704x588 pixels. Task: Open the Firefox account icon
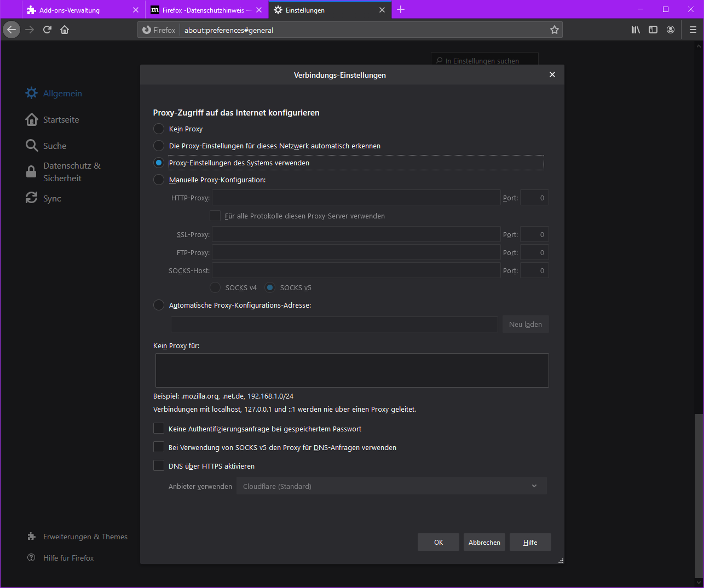pyautogui.click(x=671, y=30)
